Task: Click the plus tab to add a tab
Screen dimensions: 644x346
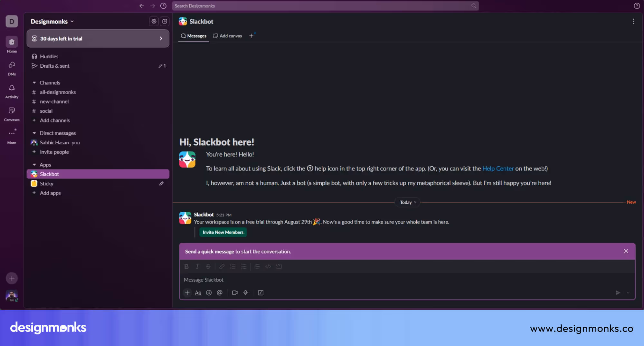Action: (x=251, y=36)
